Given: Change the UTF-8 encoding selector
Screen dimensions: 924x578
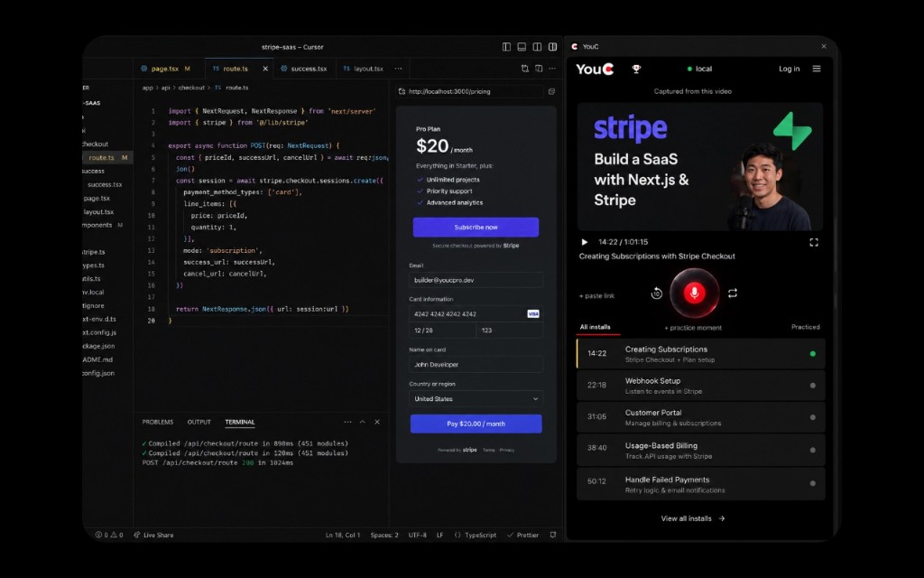Looking at the screenshot, I should (417, 535).
